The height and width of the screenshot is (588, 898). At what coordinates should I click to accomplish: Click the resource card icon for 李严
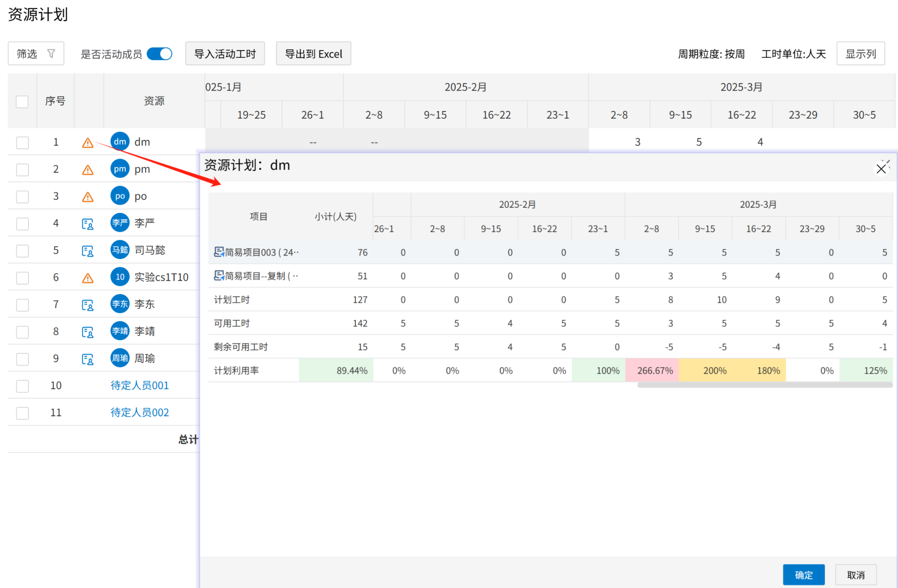click(x=87, y=224)
